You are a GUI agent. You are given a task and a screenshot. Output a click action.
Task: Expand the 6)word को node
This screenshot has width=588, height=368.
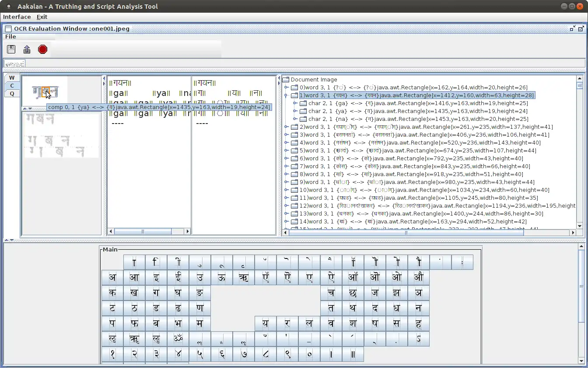[x=287, y=158]
